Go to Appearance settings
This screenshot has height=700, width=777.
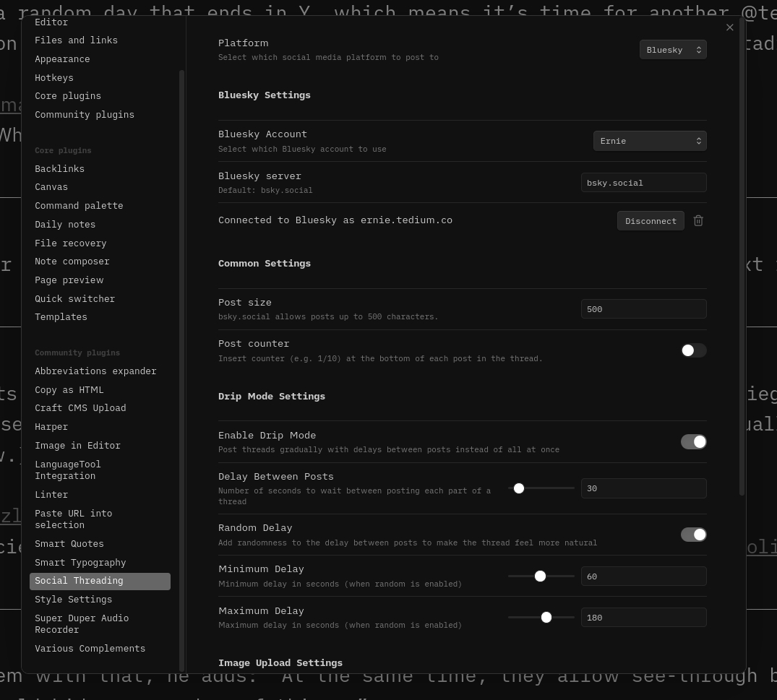tap(62, 59)
